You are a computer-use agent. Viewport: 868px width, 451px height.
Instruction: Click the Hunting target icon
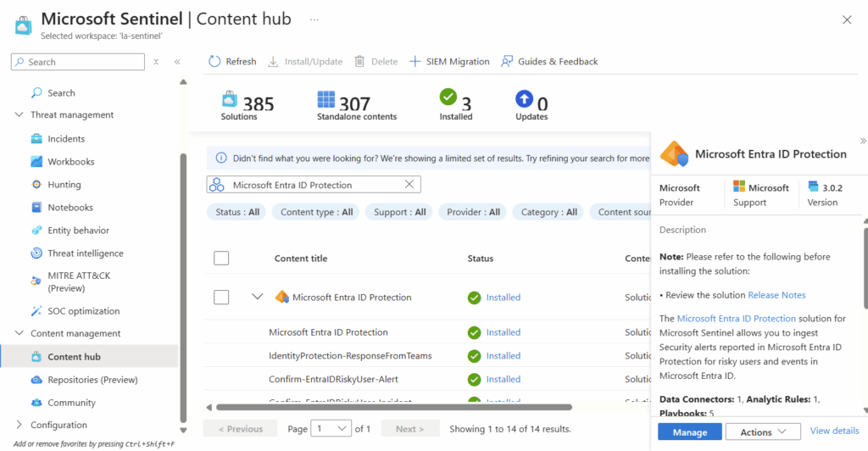pos(36,184)
